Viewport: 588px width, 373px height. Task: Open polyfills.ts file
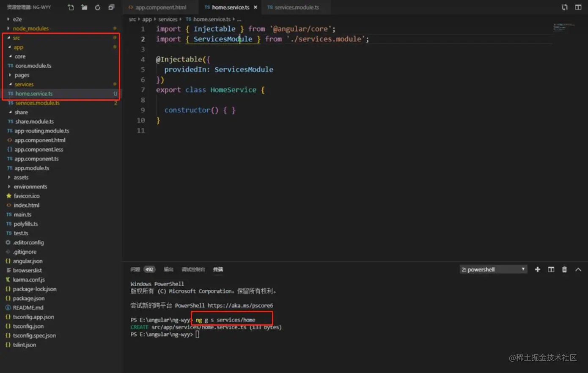(25, 224)
